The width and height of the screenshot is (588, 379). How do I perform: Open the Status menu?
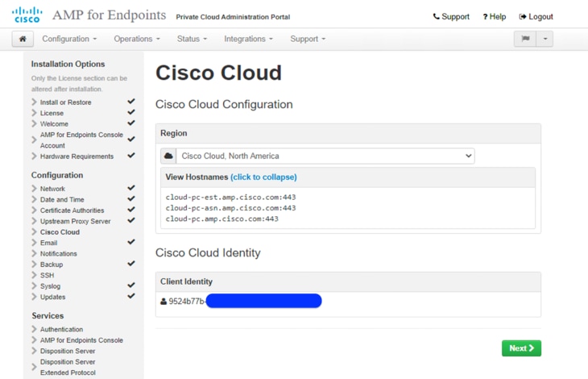pyautogui.click(x=192, y=39)
